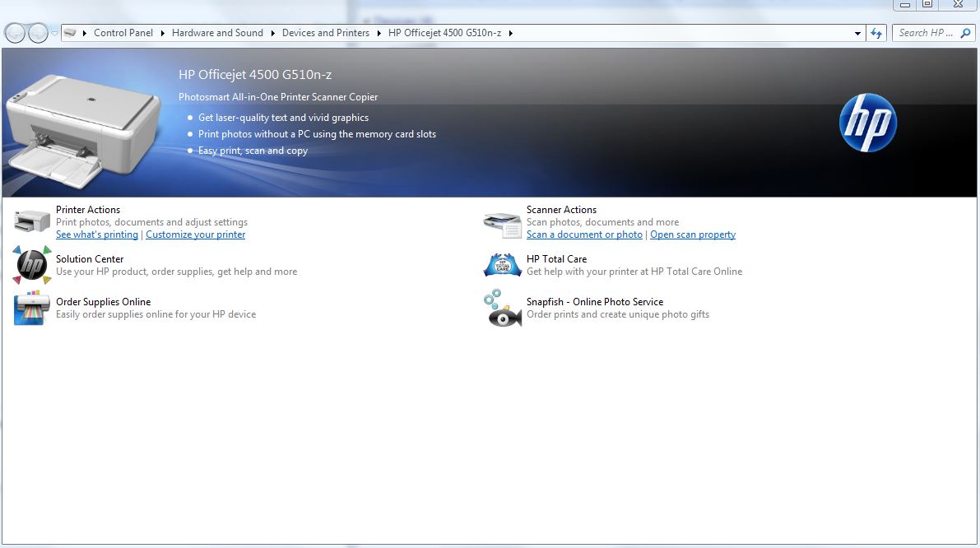The image size is (980, 548).
Task: Click the HP logo in the banner
Action: point(868,122)
